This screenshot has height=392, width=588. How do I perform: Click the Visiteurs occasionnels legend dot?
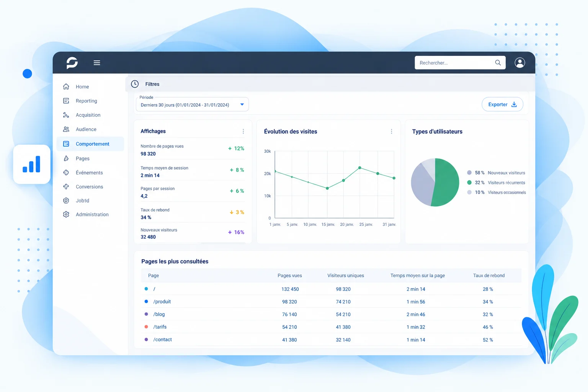469,192
